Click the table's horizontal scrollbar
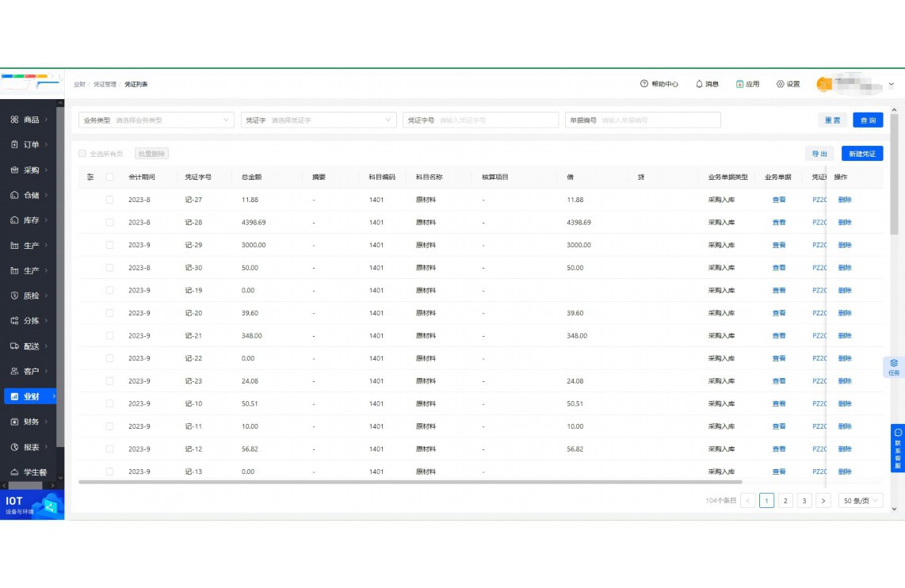905x588 pixels. tap(410, 482)
